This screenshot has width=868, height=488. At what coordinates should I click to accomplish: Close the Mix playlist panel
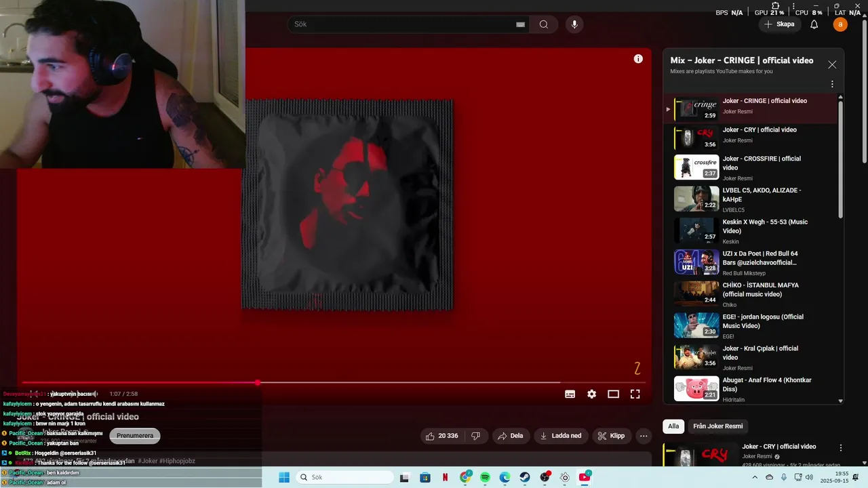point(832,65)
